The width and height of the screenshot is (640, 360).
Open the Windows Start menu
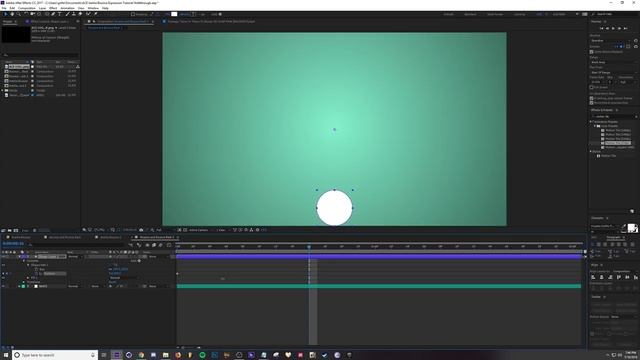[x=6, y=355]
